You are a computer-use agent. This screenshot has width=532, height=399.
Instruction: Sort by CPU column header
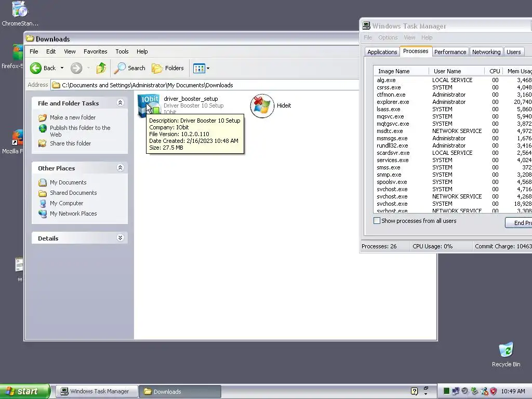point(494,71)
